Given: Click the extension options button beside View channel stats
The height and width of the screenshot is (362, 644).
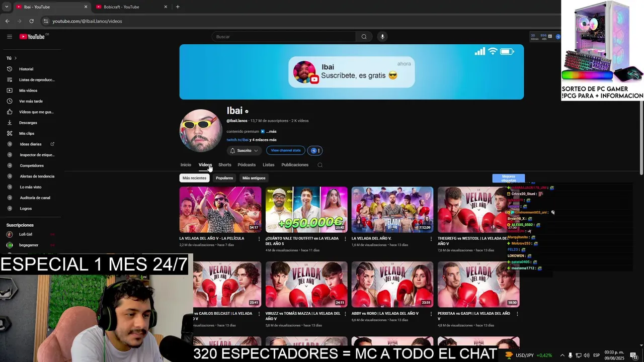Looking at the screenshot, I should tap(315, 150).
